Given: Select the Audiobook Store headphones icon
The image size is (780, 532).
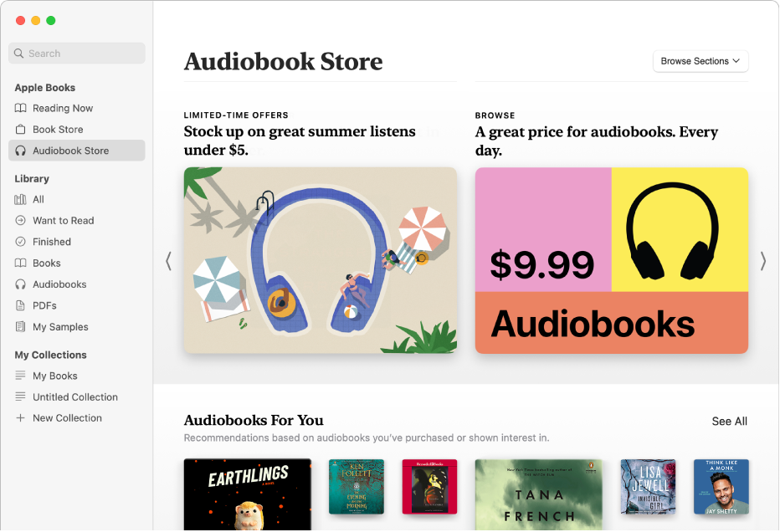Looking at the screenshot, I should pos(20,151).
